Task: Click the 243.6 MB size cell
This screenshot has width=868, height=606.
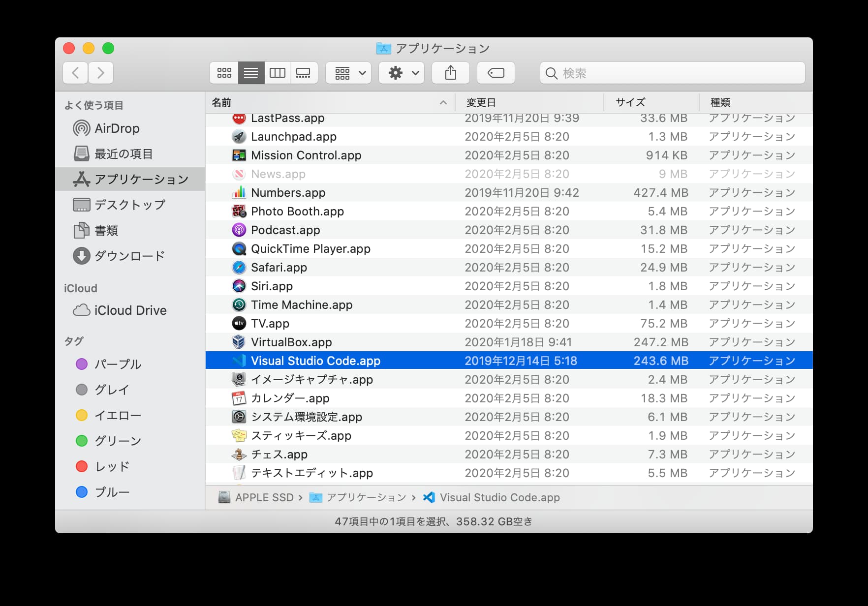Action: coord(660,361)
